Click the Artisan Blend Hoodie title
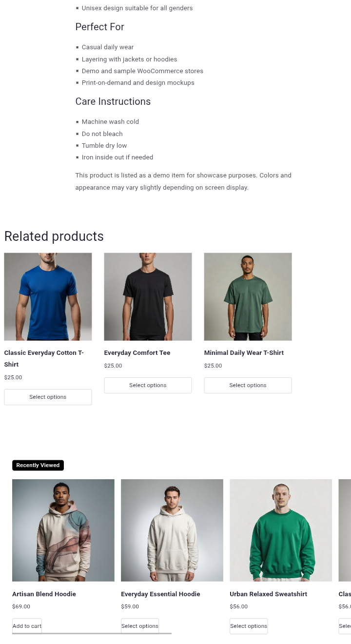Viewport: 351px width, 644px height. tap(44, 594)
